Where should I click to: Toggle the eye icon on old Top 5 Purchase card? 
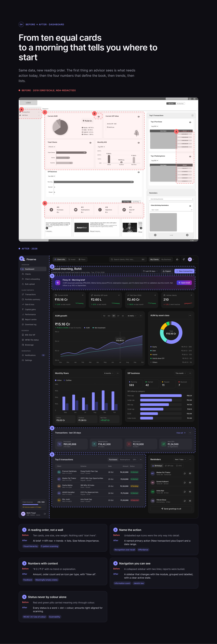(190, 122)
